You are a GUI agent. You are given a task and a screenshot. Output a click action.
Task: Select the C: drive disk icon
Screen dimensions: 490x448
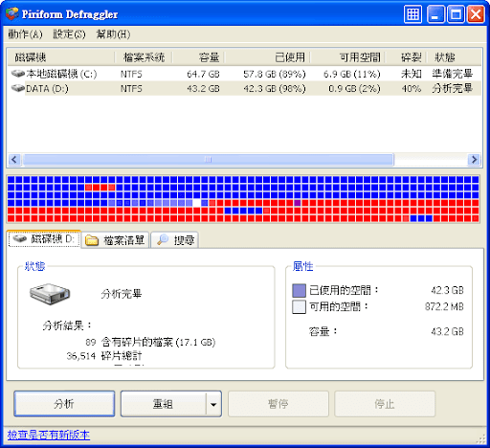(18, 74)
